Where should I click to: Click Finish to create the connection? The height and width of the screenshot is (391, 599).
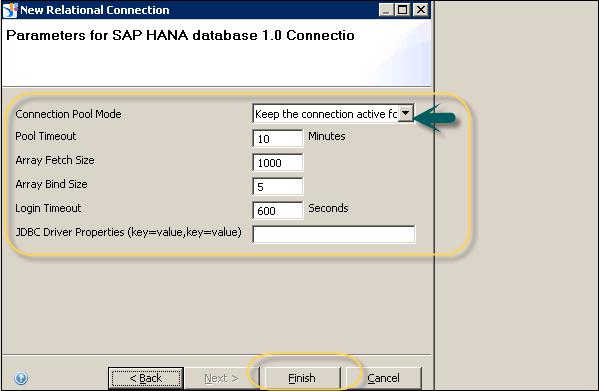(302, 378)
